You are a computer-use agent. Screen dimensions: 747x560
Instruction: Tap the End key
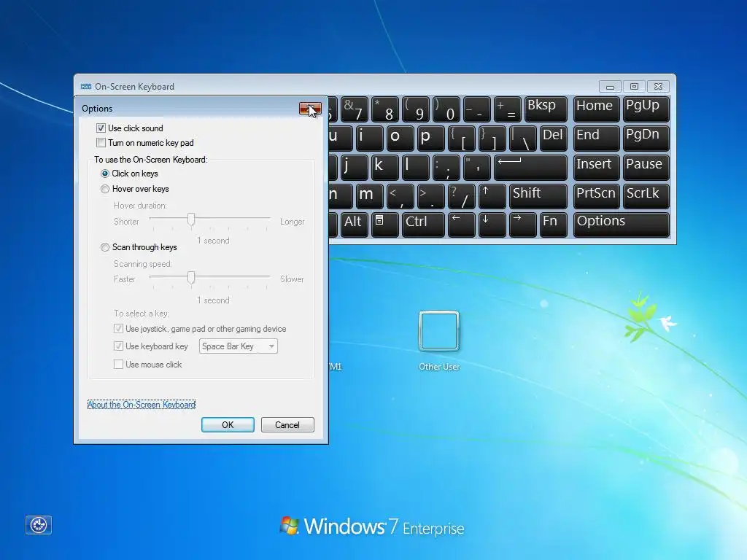(597, 138)
